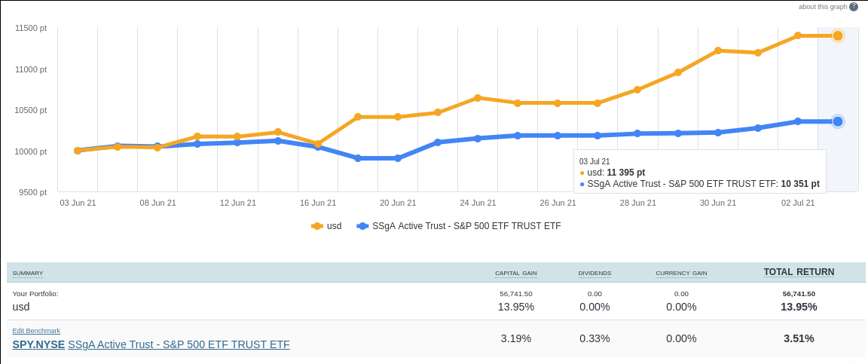Click the Currency Gain column header

pos(681,273)
